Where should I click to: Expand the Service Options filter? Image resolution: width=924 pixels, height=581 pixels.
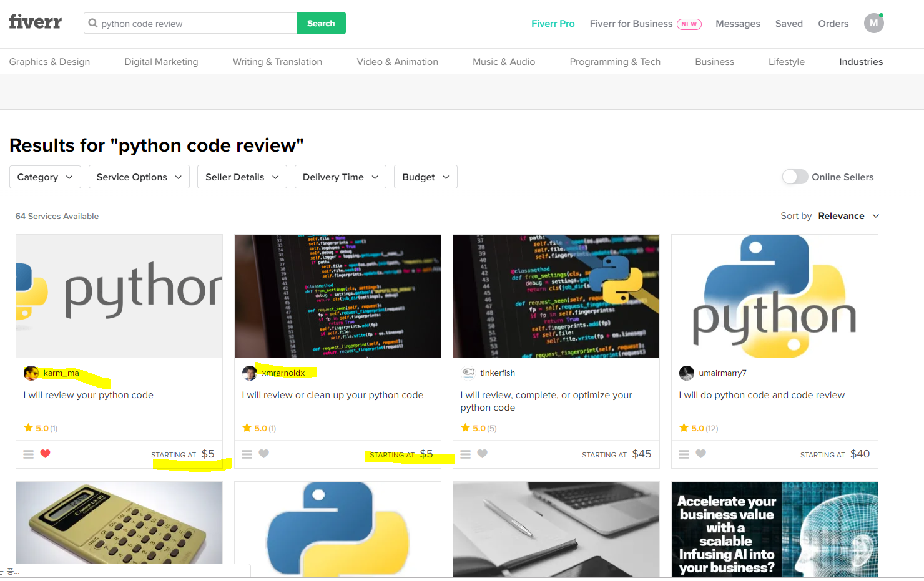click(x=139, y=177)
